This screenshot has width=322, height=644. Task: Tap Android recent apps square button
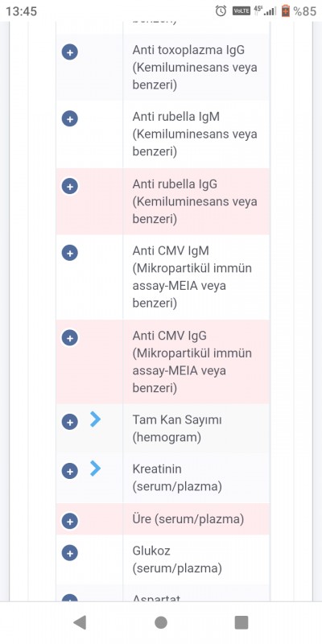point(242,622)
